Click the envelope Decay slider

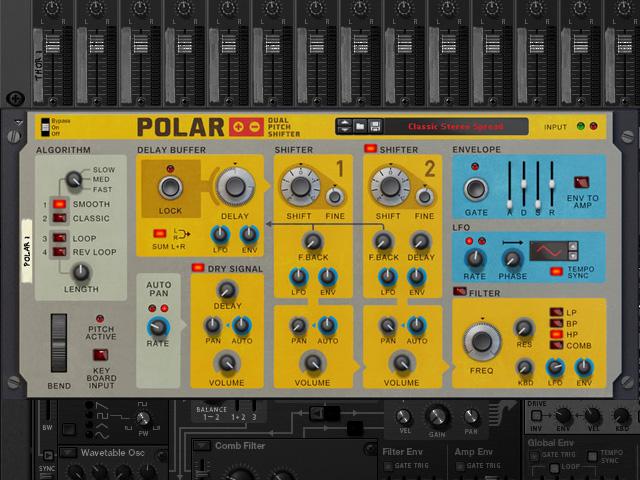(x=524, y=186)
